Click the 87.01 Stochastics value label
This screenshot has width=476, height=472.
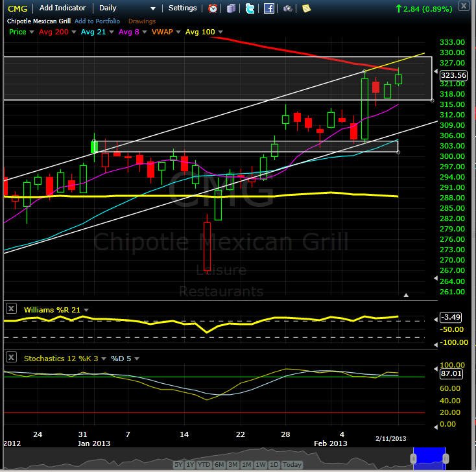[451, 373]
